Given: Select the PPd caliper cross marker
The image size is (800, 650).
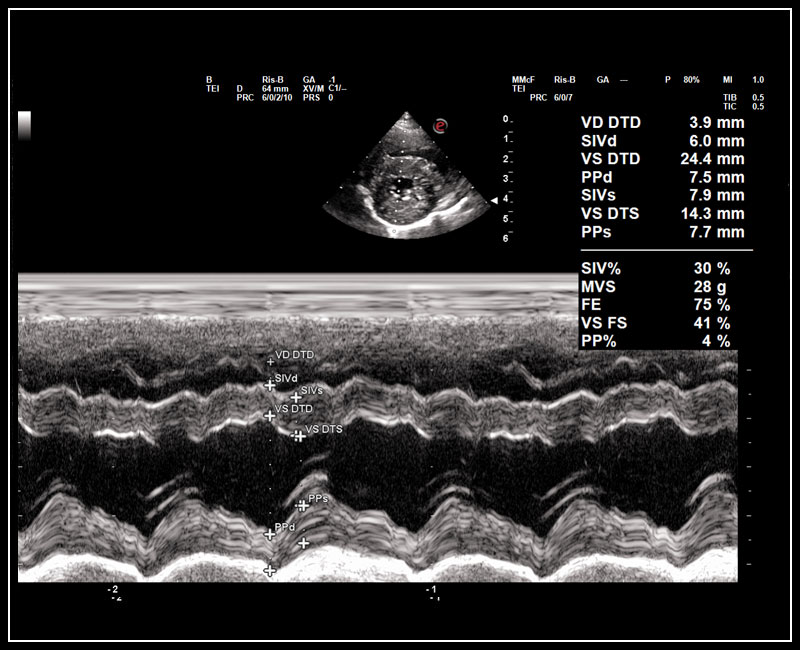Looking at the screenshot, I should (x=269, y=535).
